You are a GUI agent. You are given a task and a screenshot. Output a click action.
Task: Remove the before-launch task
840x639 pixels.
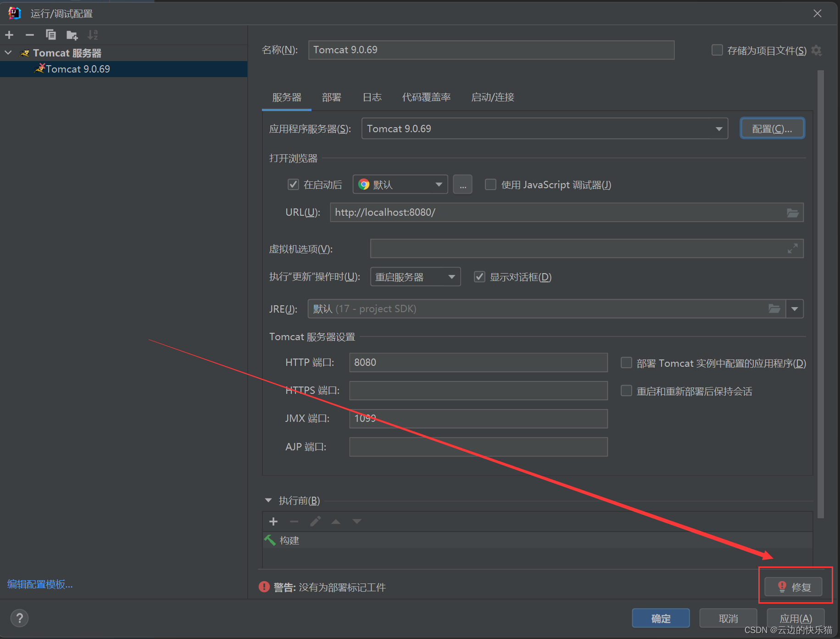[294, 521]
